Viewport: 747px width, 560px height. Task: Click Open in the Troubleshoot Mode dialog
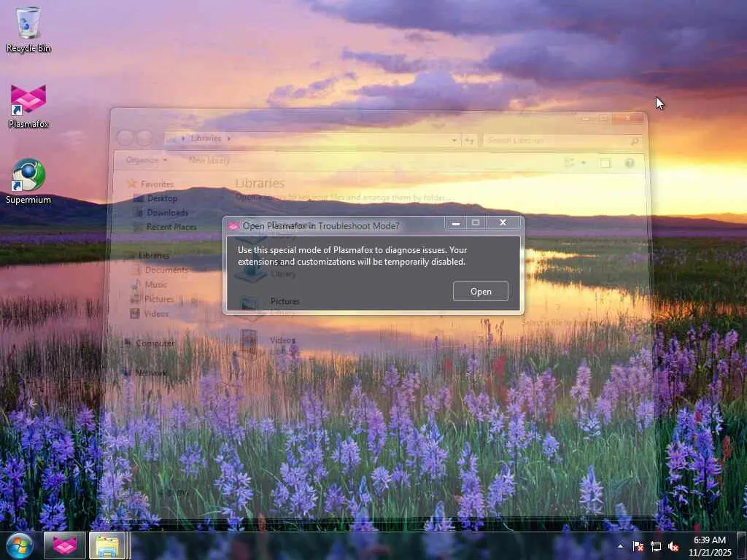(x=480, y=292)
